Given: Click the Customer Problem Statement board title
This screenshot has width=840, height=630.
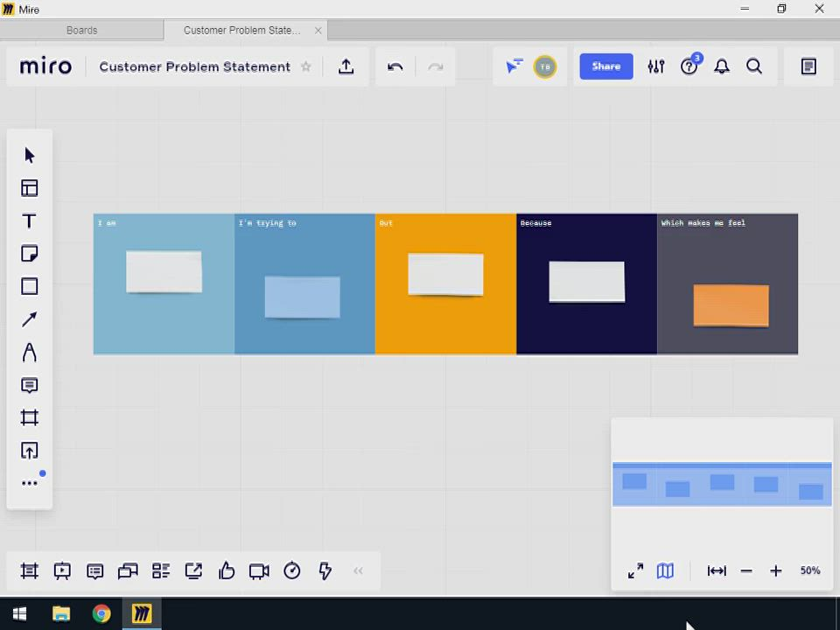Looking at the screenshot, I should tap(195, 67).
